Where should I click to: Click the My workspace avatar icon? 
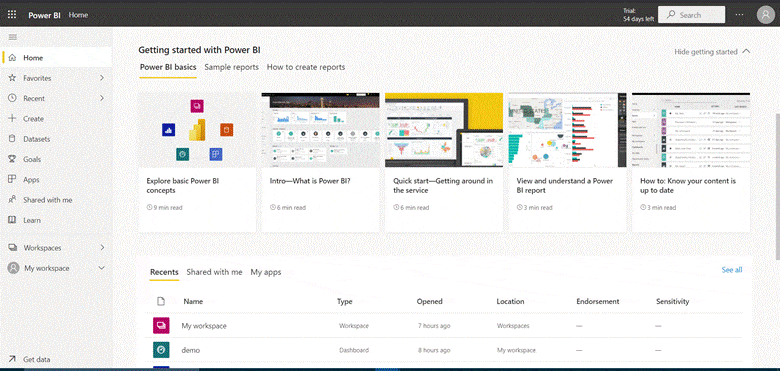pyautogui.click(x=13, y=268)
